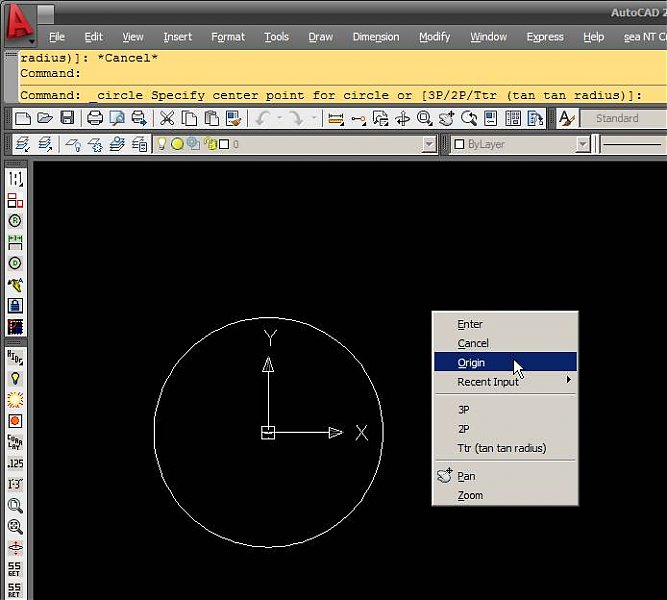Toggle layer 0 freeze sun icon
This screenshot has width=667, height=600.
[177, 144]
